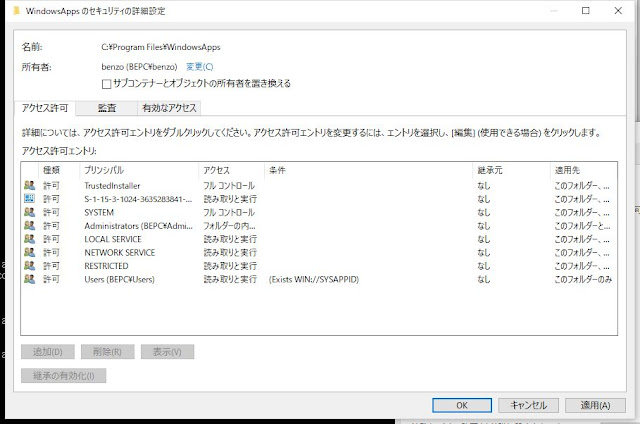The height and width of the screenshot is (424, 640).
Task: Click the user group icon beside Users (BEPC¥Users)
Action: pyautogui.click(x=29, y=279)
